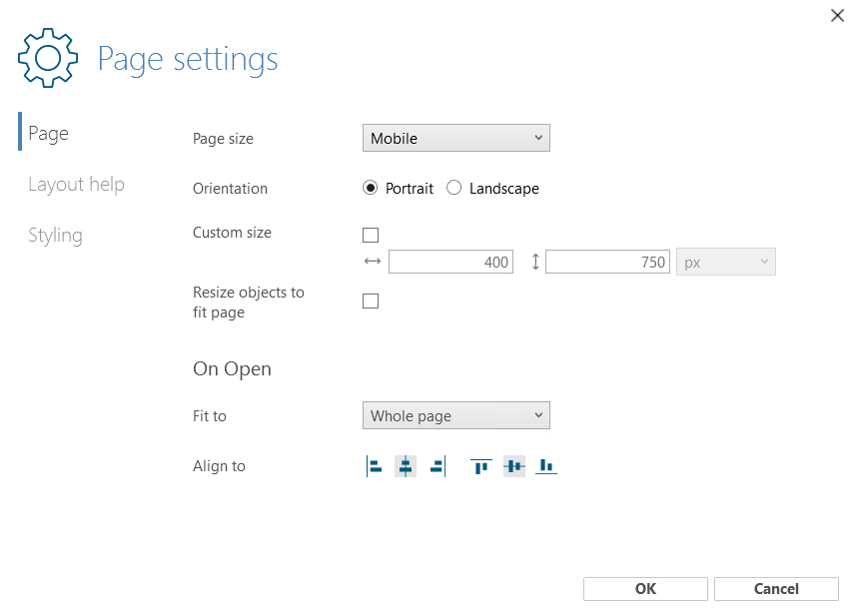Image resolution: width=858 pixels, height=616 pixels.
Task: Select the align right icon
Action: pyautogui.click(x=437, y=466)
